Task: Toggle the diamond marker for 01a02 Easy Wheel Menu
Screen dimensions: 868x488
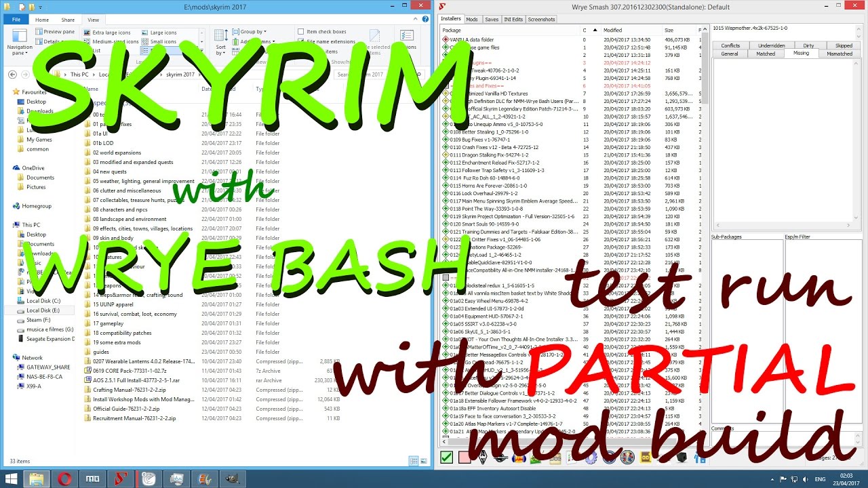Action: [446, 300]
